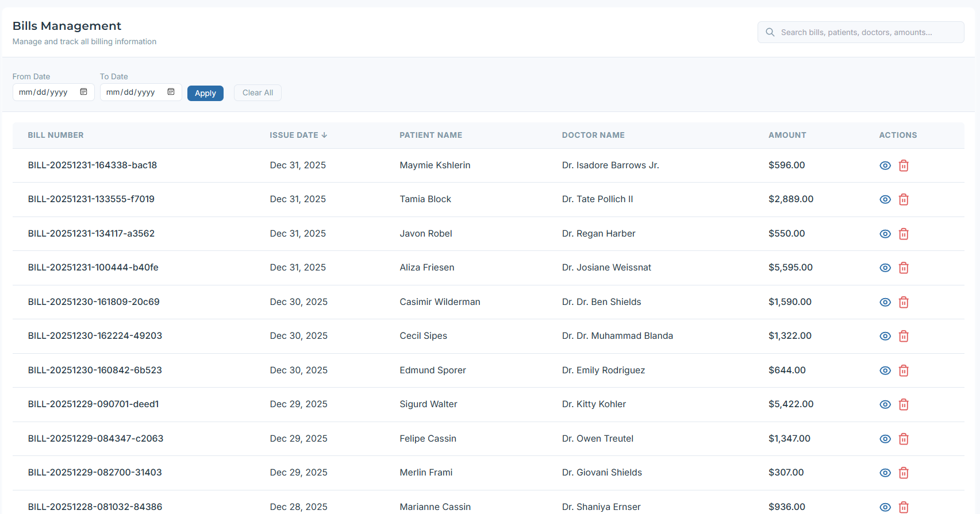Viewport: 980px width, 514px height.
Task: Click the Patient Name column header
Action: click(431, 135)
